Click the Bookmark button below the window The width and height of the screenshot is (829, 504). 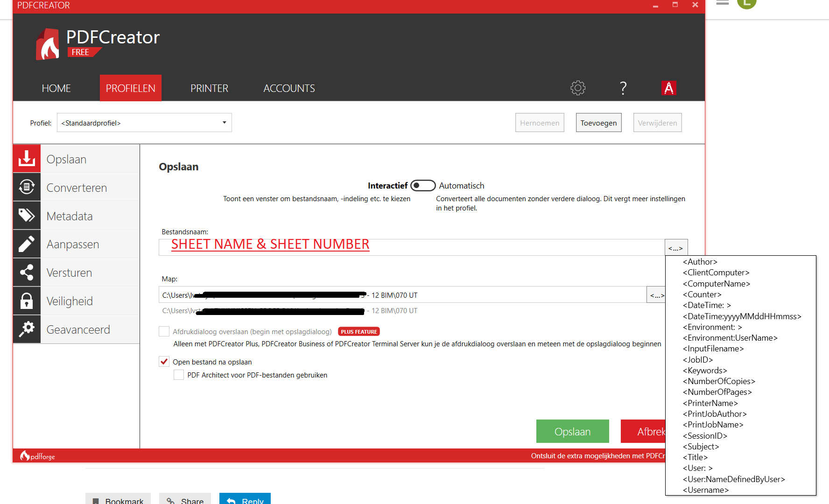click(x=118, y=499)
